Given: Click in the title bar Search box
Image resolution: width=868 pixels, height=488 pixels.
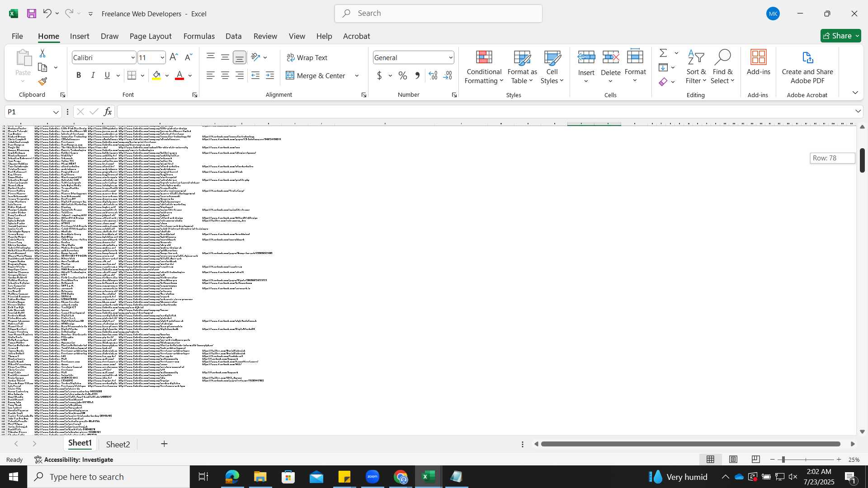Looking at the screenshot, I should coord(439,14).
